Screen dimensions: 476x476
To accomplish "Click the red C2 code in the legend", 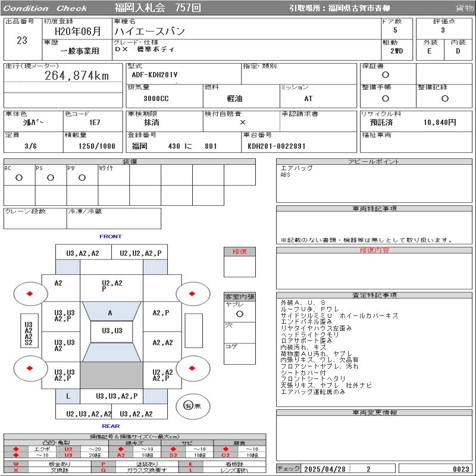I will coord(226,455).
